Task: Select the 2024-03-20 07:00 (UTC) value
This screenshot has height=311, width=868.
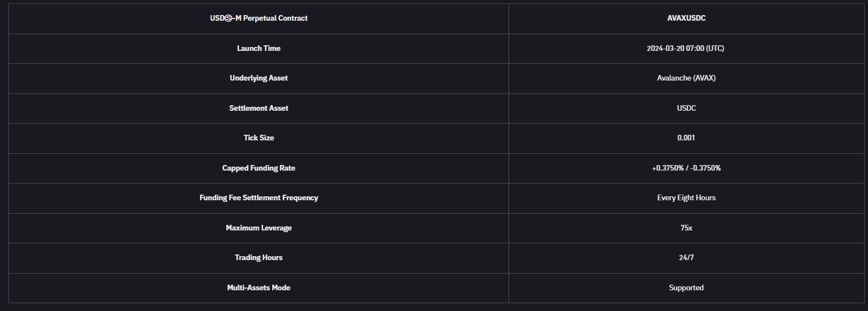Action: (x=685, y=48)
